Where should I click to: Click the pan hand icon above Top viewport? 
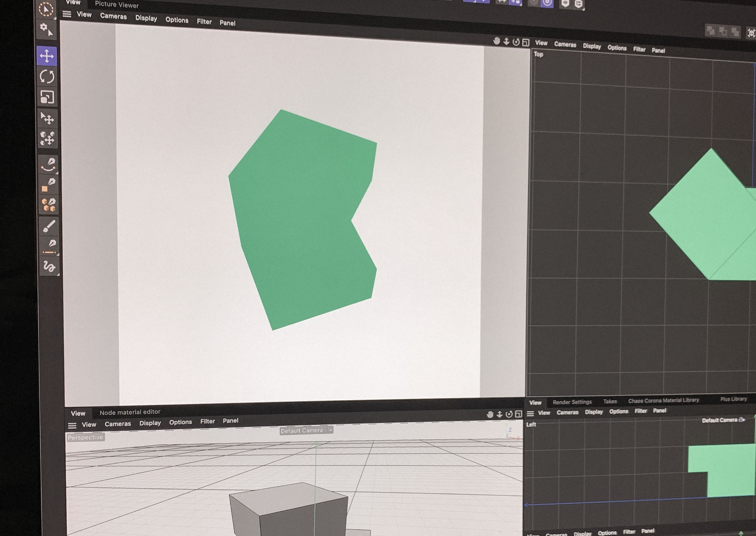coord(497,41)
